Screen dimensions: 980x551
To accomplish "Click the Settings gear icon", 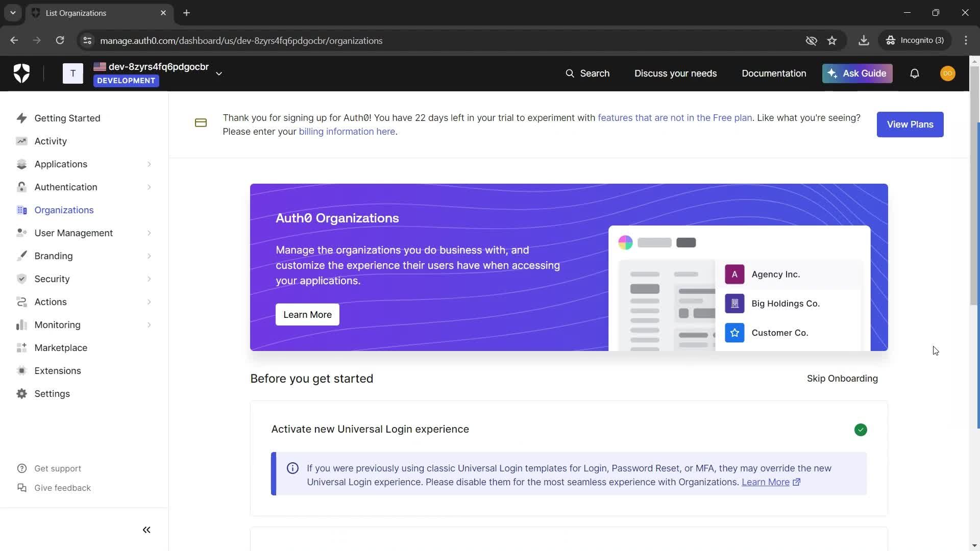I will [21, 394].
